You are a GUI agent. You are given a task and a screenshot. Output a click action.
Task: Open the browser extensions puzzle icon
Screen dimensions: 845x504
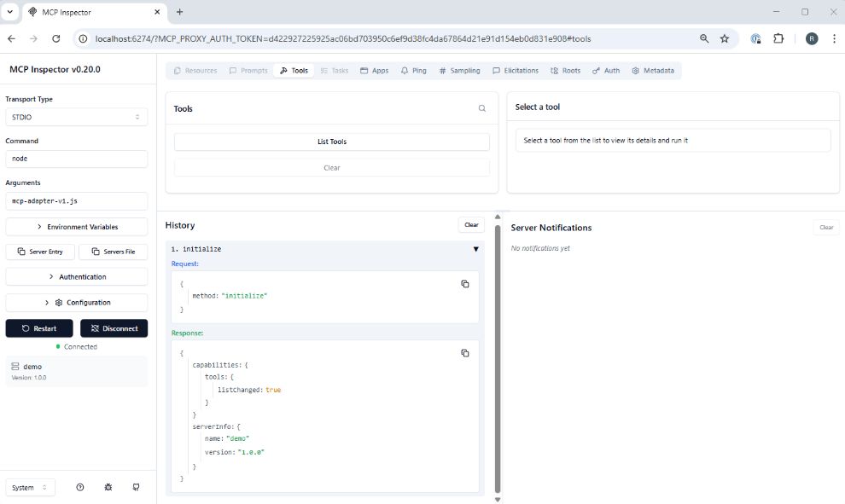click(778, 38)
